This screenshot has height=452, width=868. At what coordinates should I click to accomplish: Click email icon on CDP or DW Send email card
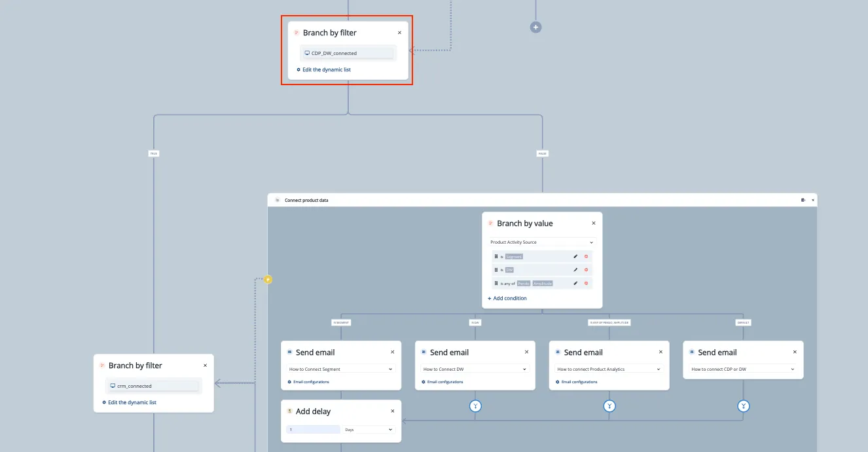[x=691, y=352]
